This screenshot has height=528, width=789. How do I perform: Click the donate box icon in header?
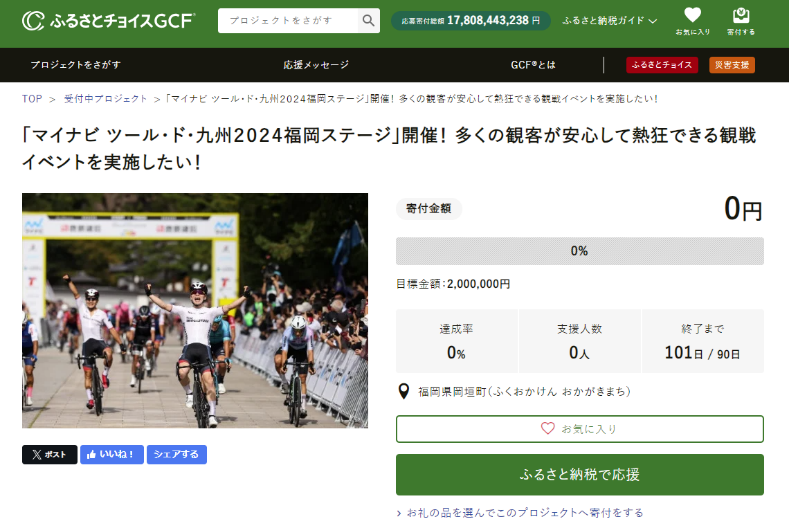point(741,16)
